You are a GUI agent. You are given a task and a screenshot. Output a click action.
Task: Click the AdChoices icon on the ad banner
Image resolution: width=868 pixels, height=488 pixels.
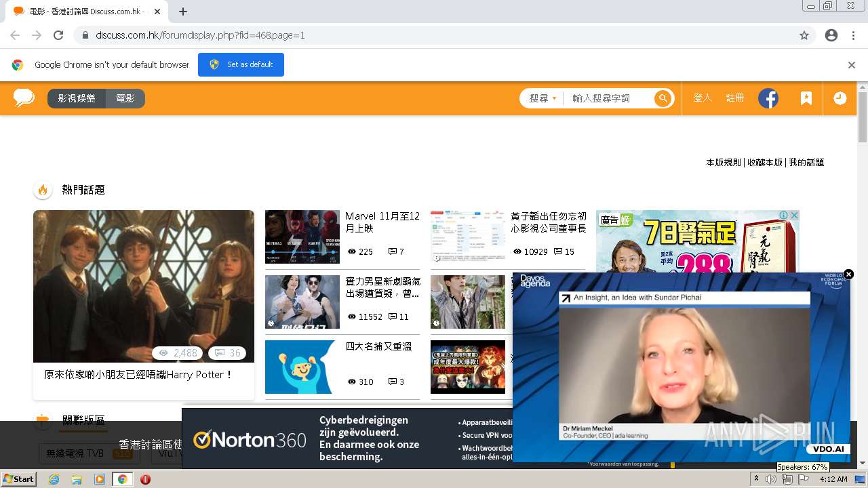(783, 215)
